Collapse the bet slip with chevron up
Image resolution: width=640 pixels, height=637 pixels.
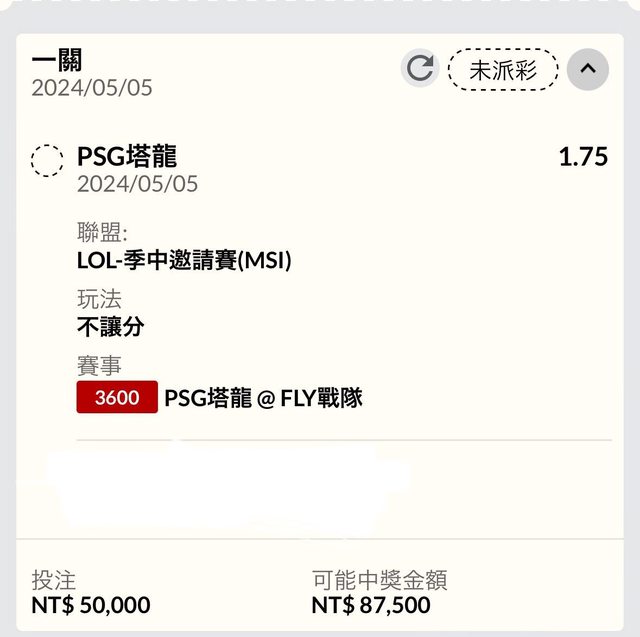[x=588, y=69]
